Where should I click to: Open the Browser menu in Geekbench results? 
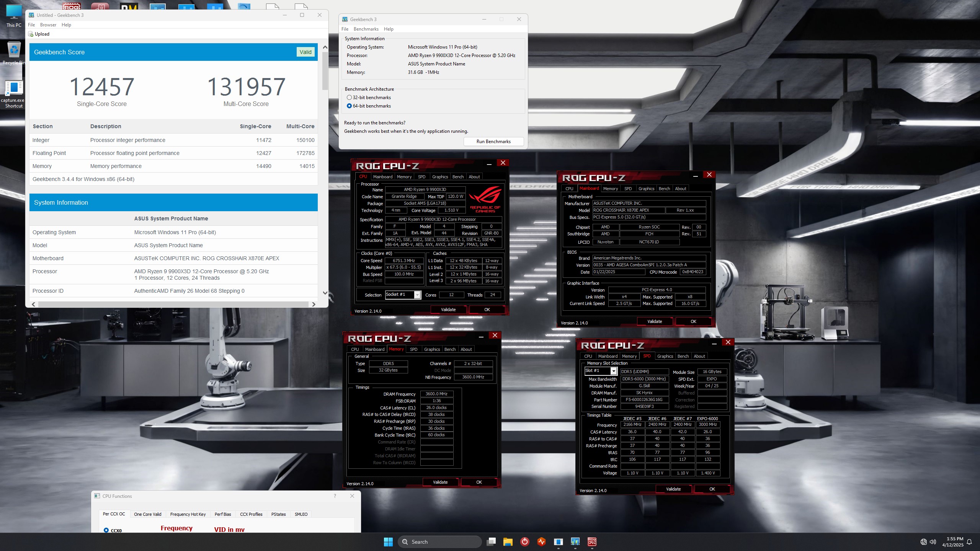(48, 25)
